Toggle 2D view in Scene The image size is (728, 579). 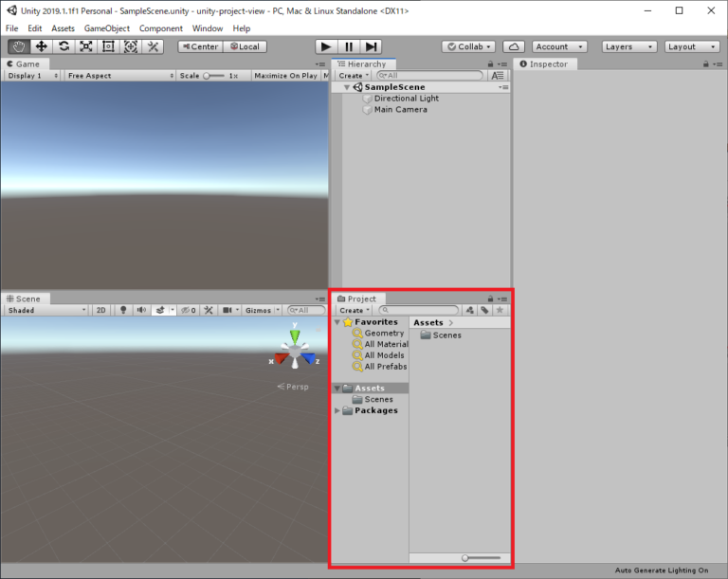[x=100, y=310]
